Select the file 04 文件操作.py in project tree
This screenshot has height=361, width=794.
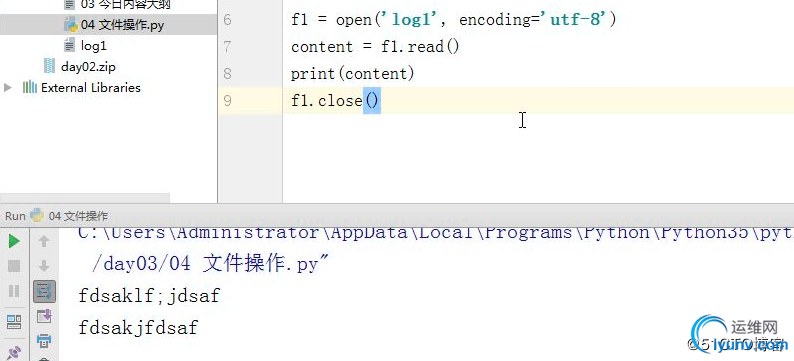point(122,25)
